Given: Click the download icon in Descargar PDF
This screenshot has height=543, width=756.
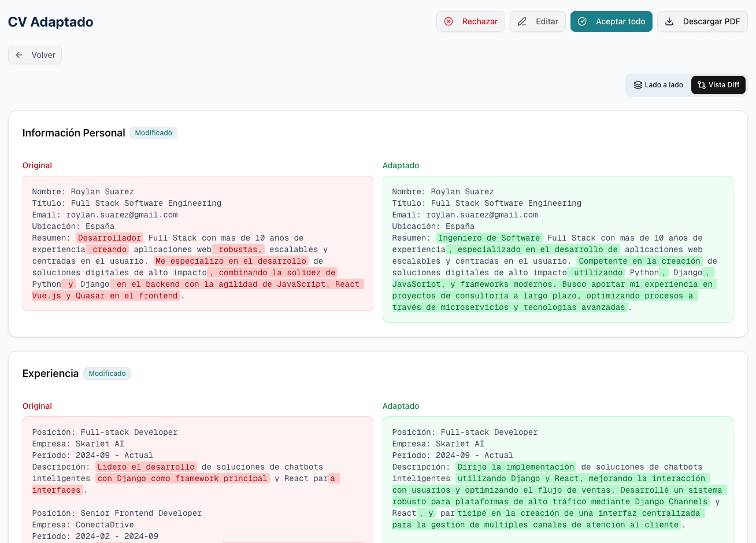Looking at the screenshot, I should 669,21.
